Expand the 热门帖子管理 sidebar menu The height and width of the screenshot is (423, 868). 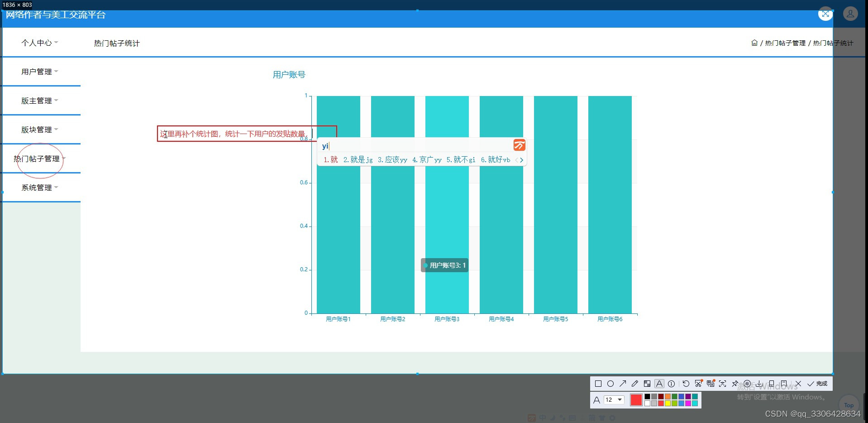pyautogui.click(x=40, y=159)
